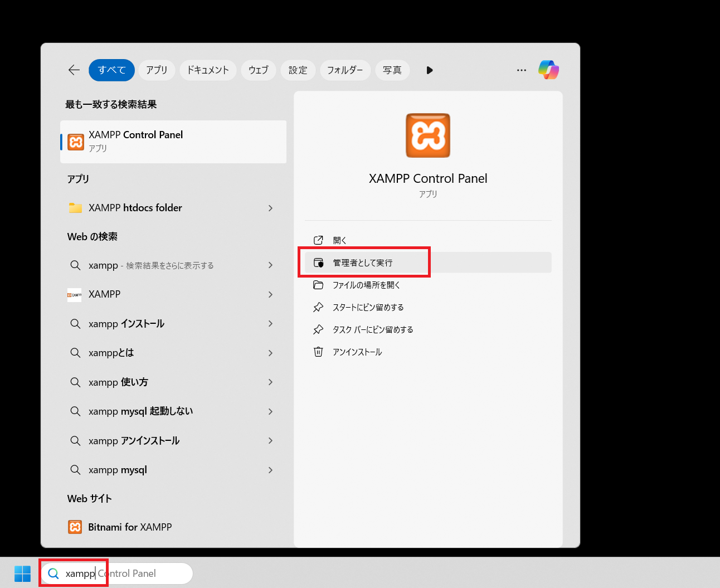Select xamppとは suggestion text
Screen dimensions: 720x588
pyautogui.click(x=111, y=353)
